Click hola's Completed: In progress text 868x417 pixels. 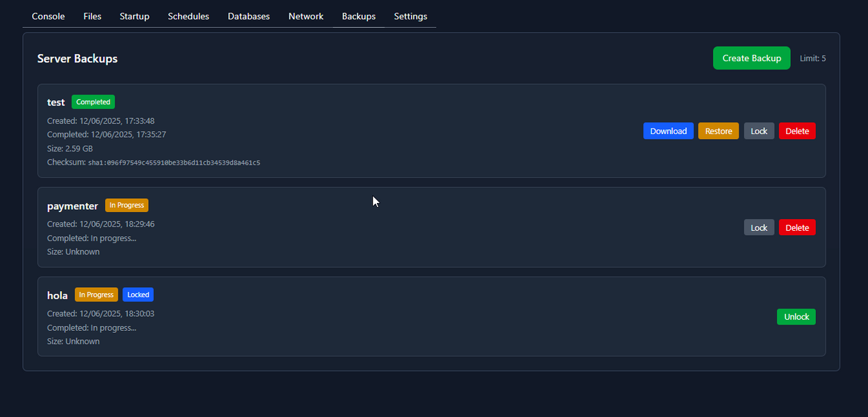click(x=92, y=327)
